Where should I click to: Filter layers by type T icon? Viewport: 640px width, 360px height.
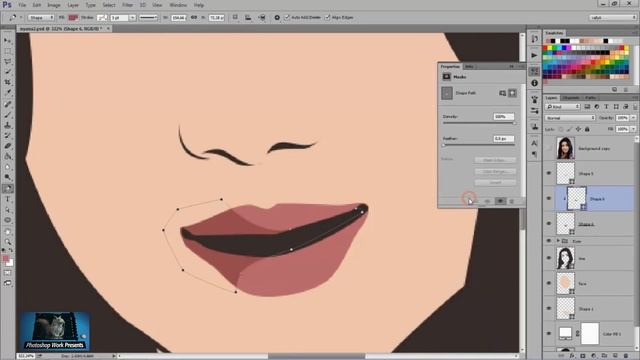coord(606,107)
